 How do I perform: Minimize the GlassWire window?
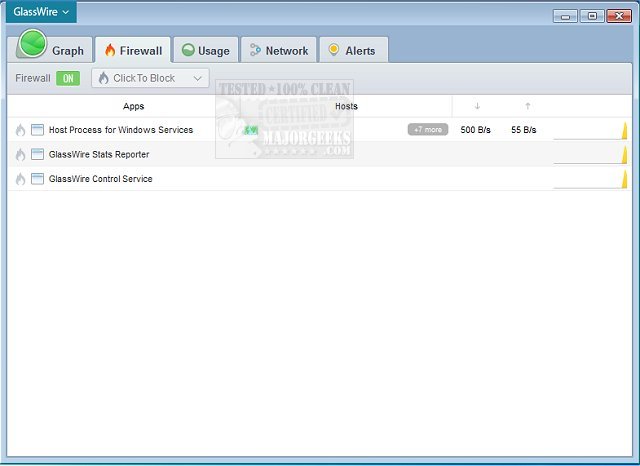point(565,16)
